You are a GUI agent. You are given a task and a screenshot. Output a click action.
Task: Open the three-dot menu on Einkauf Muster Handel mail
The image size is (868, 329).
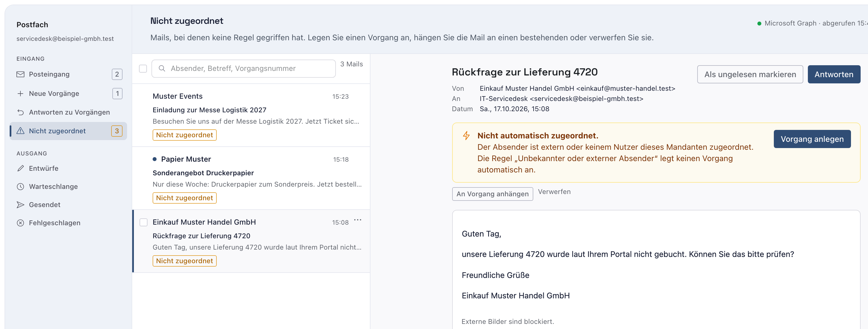click(357, 220)
